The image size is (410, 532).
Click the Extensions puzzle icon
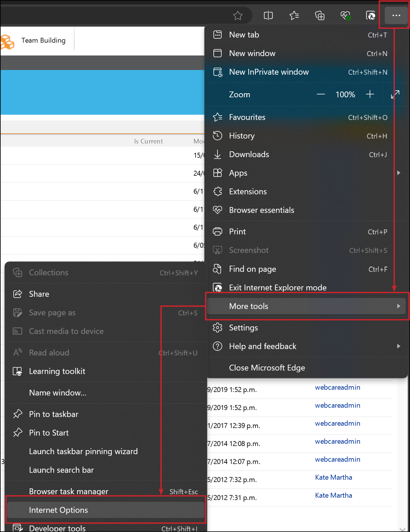(217, 192)
